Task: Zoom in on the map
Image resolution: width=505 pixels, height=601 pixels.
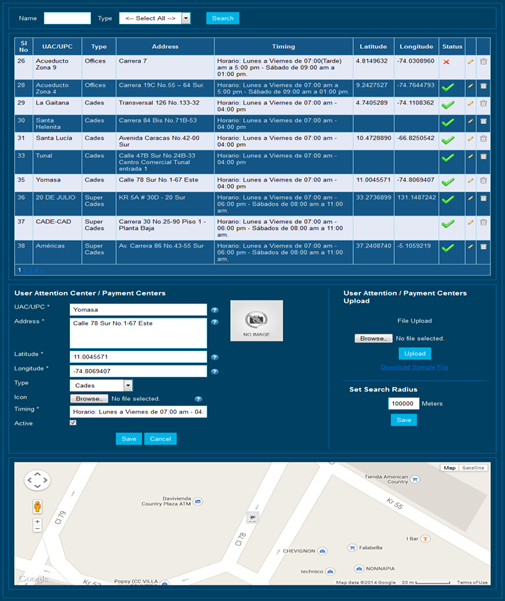Action: tap(37, 522)
